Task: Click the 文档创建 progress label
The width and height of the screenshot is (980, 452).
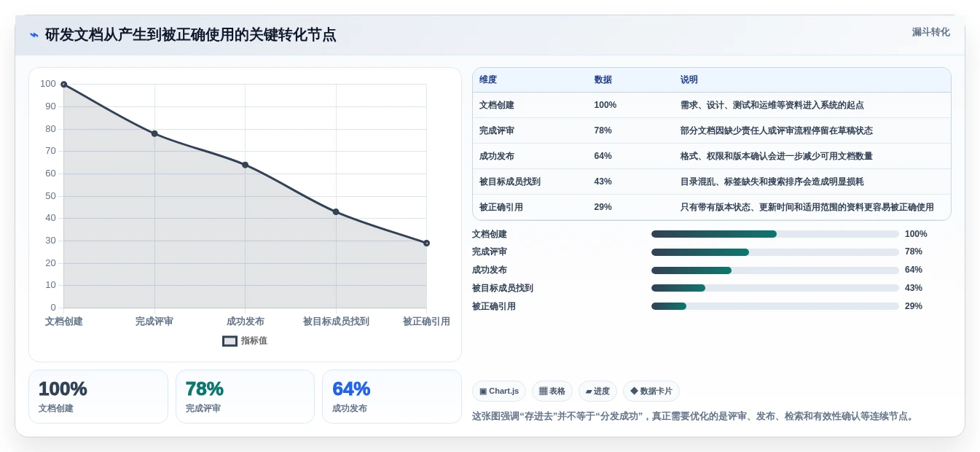Action: coord(490,234)
